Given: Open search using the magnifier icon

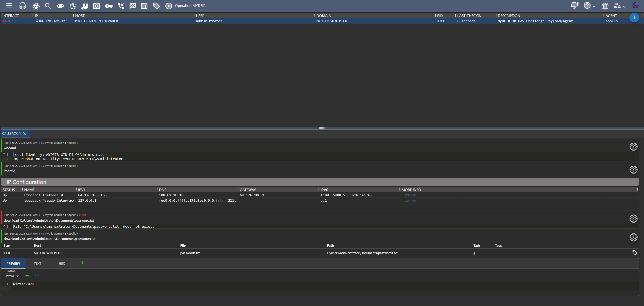Looking at the screenshot, I should 48,6.
